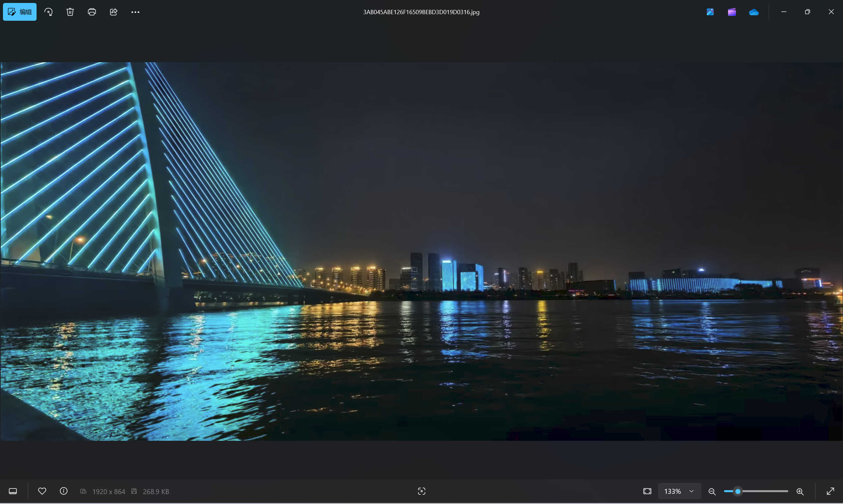The image size is (843, 504).
Task: Restore down the Photos window
Action: [808, 12]
